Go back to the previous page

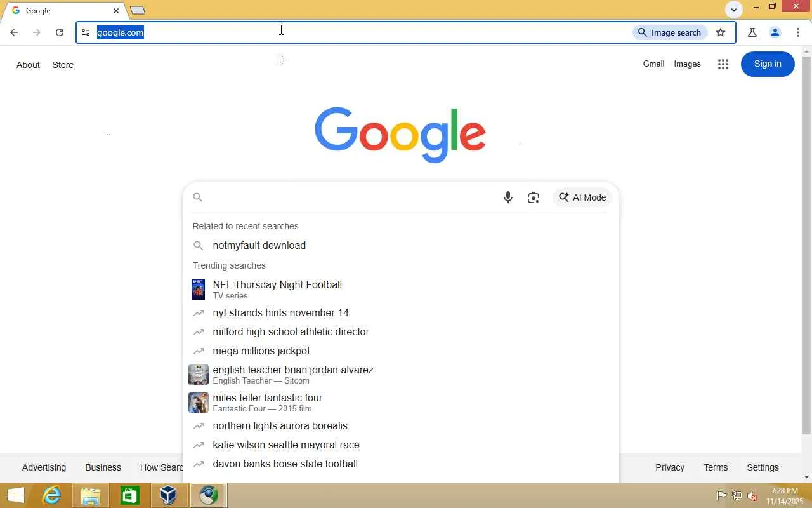[14, 32]
